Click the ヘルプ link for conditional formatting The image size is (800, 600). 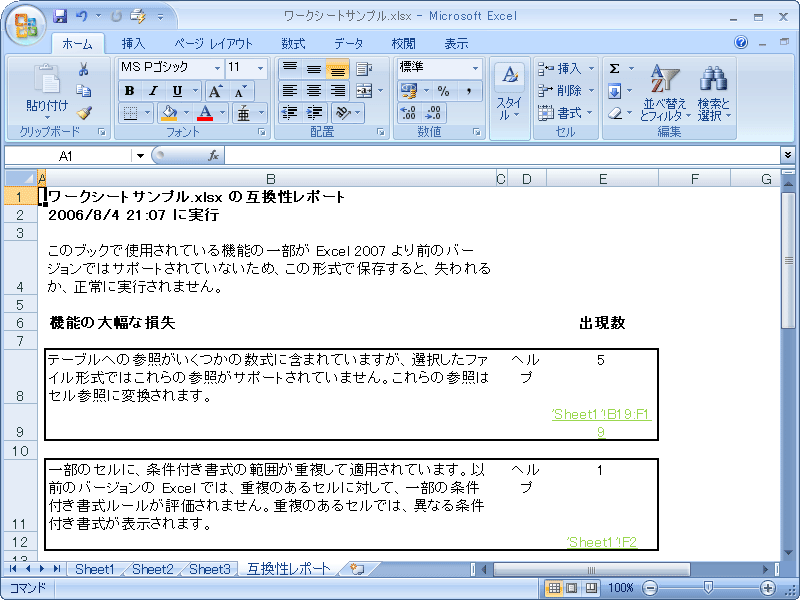pos(526,478)
